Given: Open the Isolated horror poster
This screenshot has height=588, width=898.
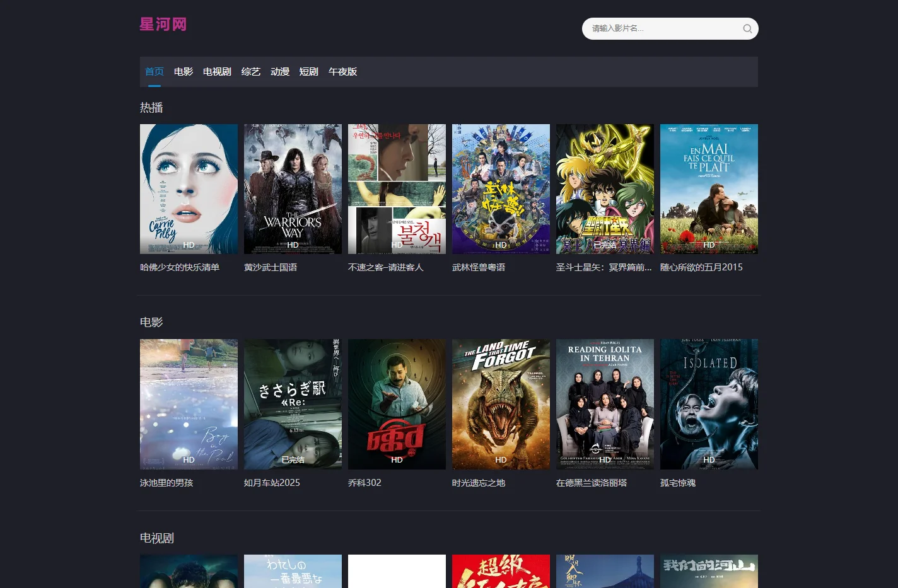Looking at the screenshot, I should coord(709,405).
